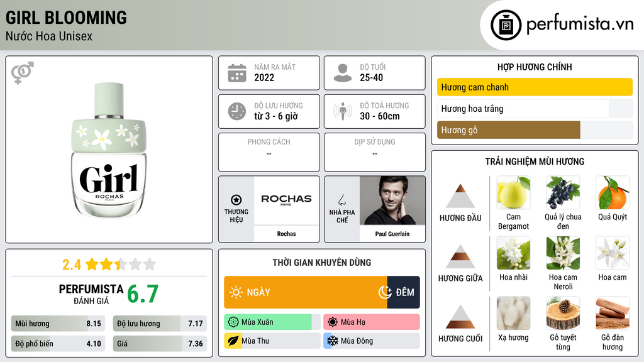Click the person icon beside Độ tuổi

(343, 73)
